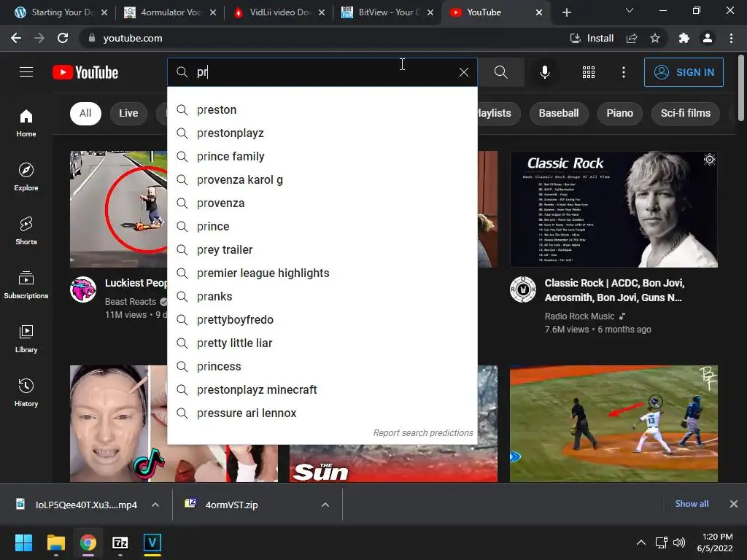Reload the page
The image size is (747, 560).
[x=63, y=38]
